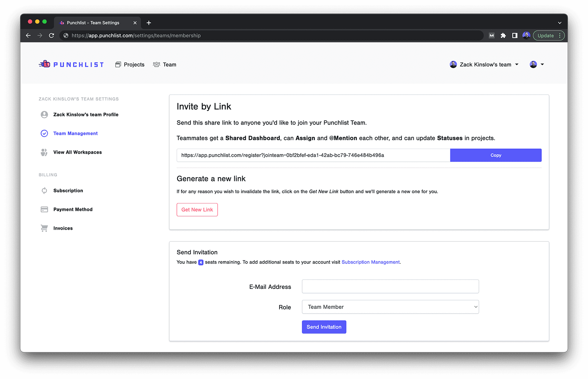Click the Copy button for the invite link
The width and height of the screenshot is (588, 379).
[x=495, y=155]
